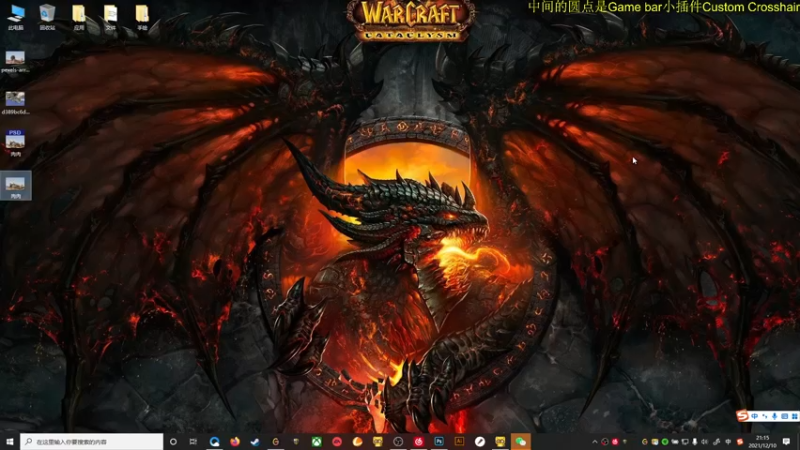The height and width of the screenshot is (450, 800).
Task: Open the Action Center notifications icon
Action: [786, 442]
